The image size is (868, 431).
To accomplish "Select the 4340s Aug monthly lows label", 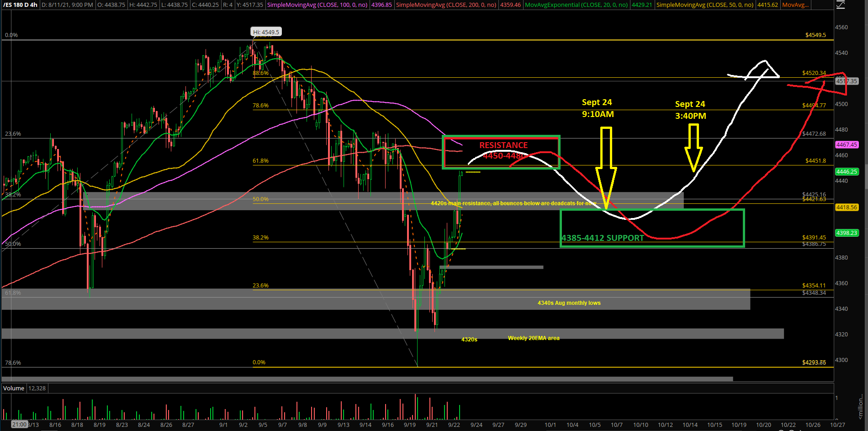I will click(569, 303).
